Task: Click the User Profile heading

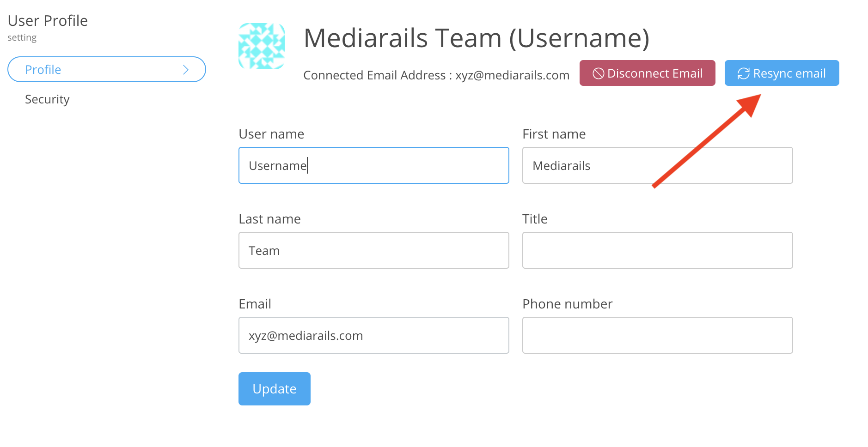Action: 48,21
